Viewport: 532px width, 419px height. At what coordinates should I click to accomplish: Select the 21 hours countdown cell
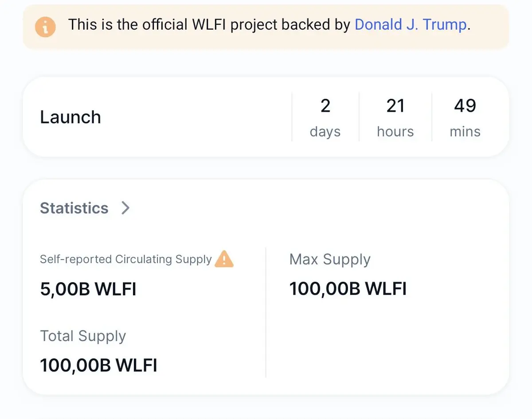click(x=395, y=117)
